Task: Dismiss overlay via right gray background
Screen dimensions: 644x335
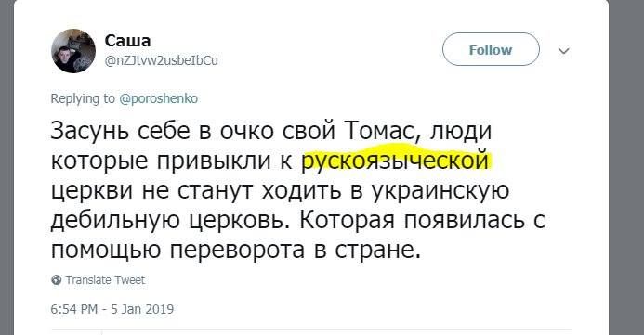Action: [x=626, y=167]
